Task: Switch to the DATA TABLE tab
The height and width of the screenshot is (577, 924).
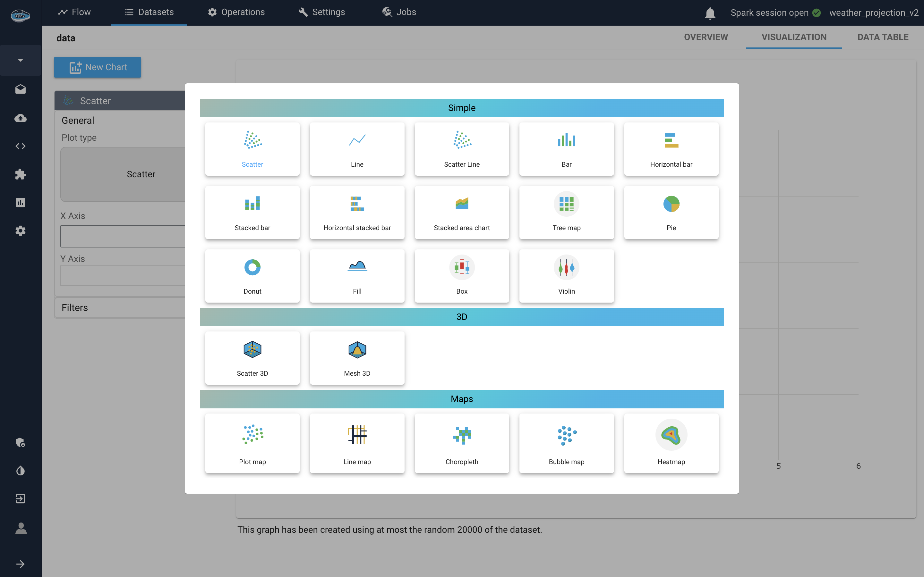Action: (882, 37)
